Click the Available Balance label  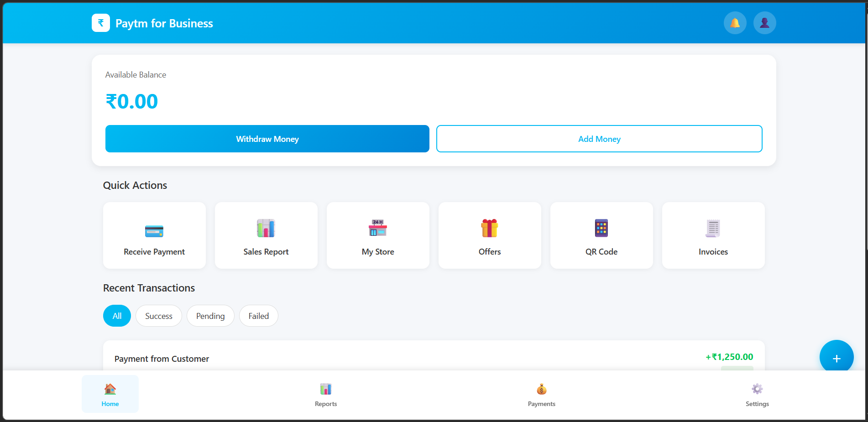tap(136, 75)
